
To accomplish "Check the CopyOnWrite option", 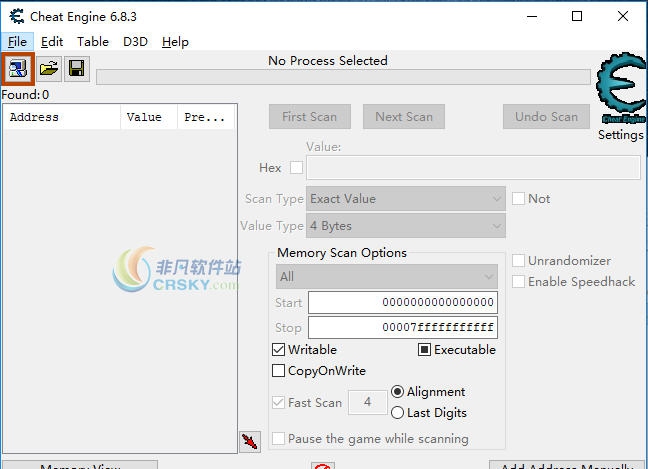I will tap(279, 371).
